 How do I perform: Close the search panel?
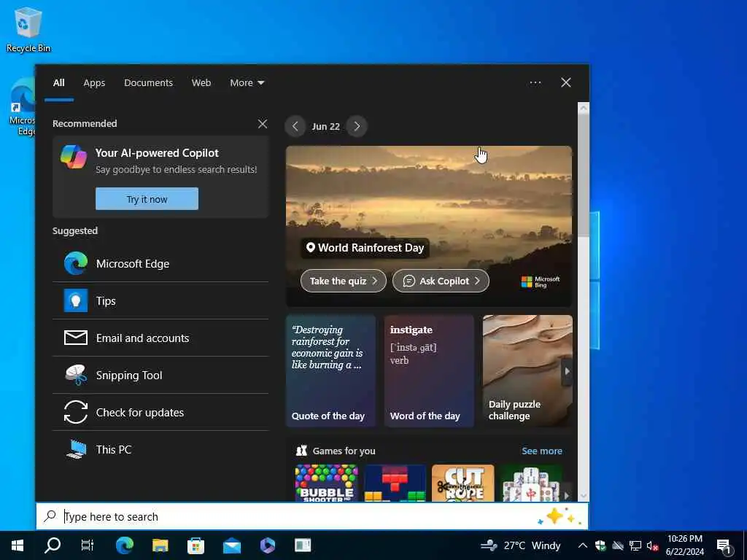(566, 83)
